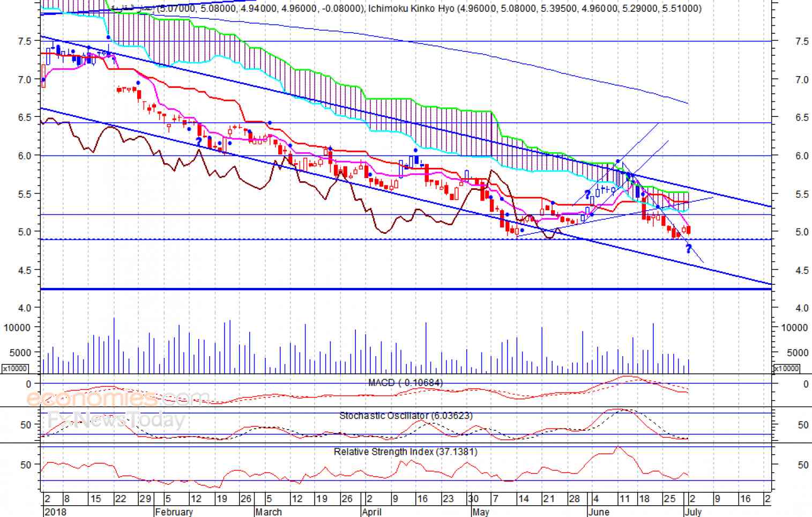The image size is (812, 517).
Task: Select the 22 date label on time axis
Action: click(x=121, y=499)
